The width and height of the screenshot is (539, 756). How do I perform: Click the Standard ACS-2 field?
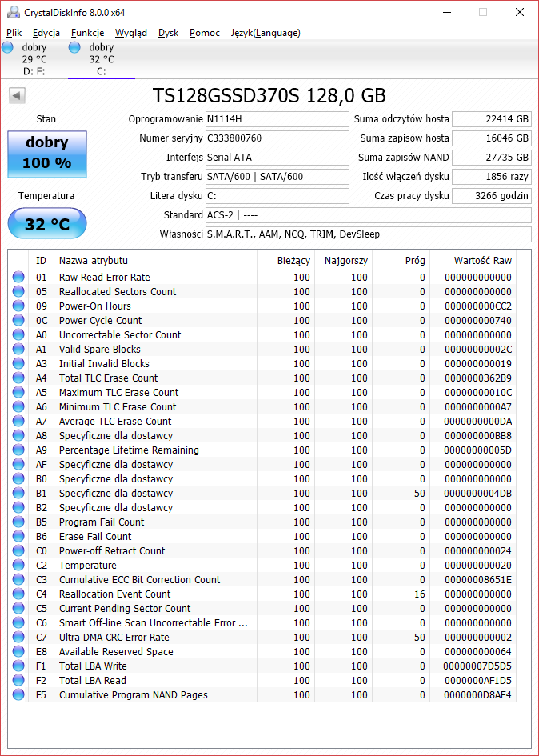(x=369, y=215)
